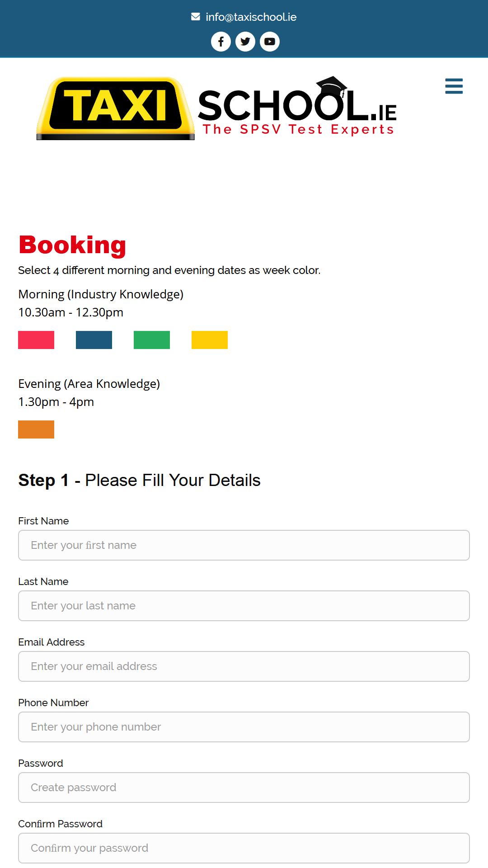This screenshot has height=868, width=488.
Task: Focus the First Name field
Action: click(x=244, y=545)
